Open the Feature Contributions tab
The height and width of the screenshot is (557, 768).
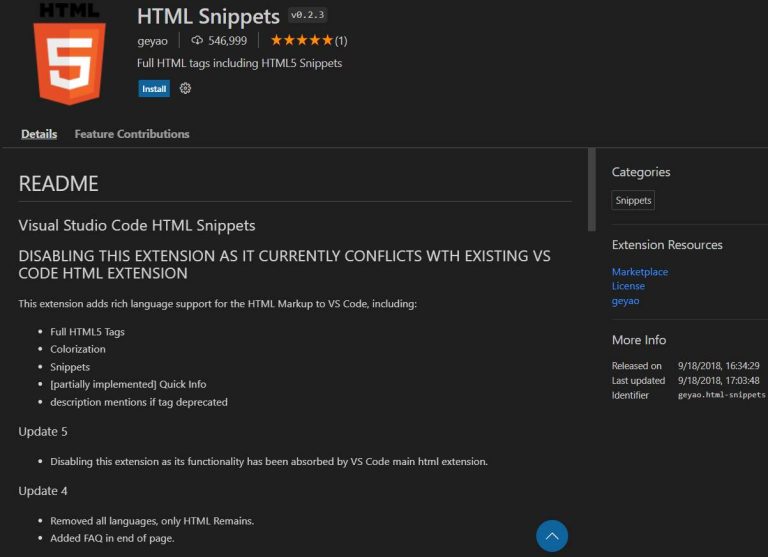tap(132, 134)
